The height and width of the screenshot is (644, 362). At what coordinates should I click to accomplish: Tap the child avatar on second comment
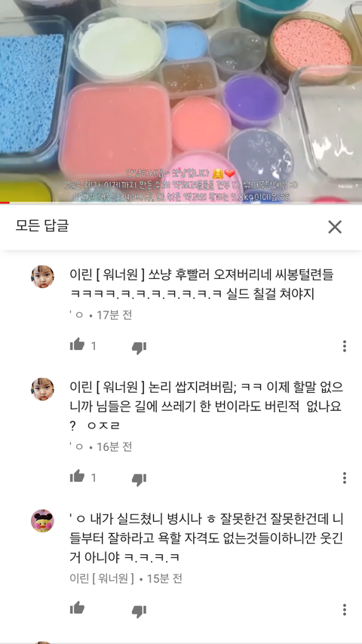(42, 389)
